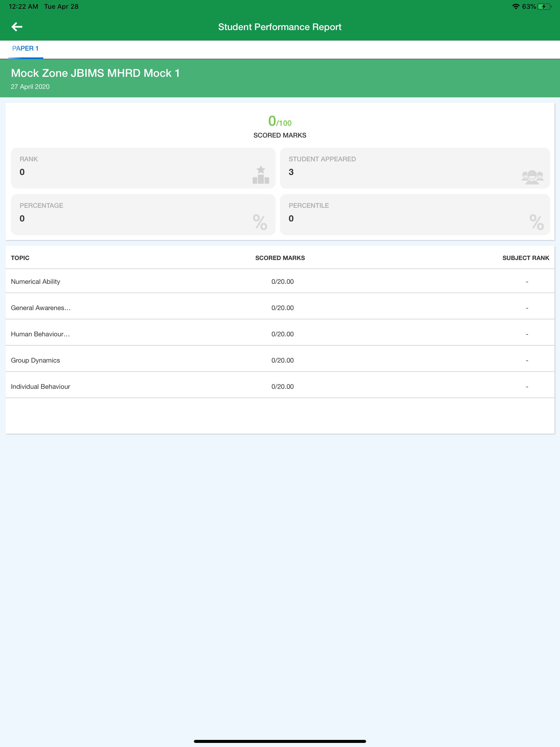Tap Numerical Ability score 0/20.00
560x747 pixels.
click(x=282, y=282)
